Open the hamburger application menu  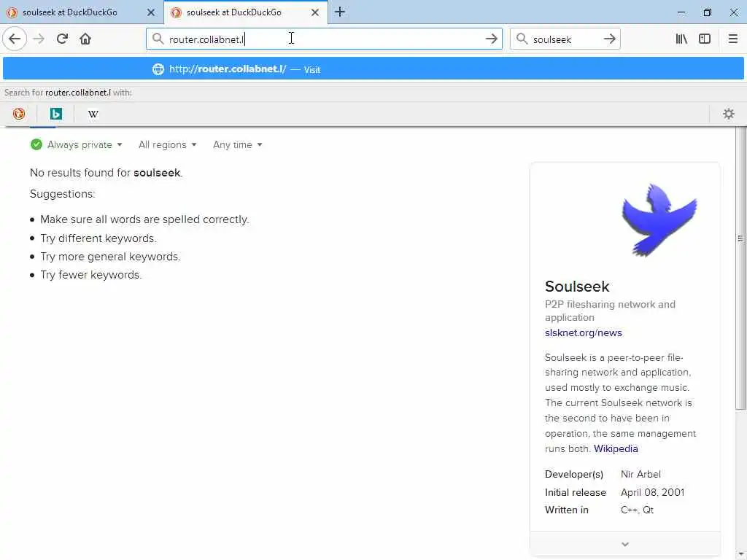point(733,39)
